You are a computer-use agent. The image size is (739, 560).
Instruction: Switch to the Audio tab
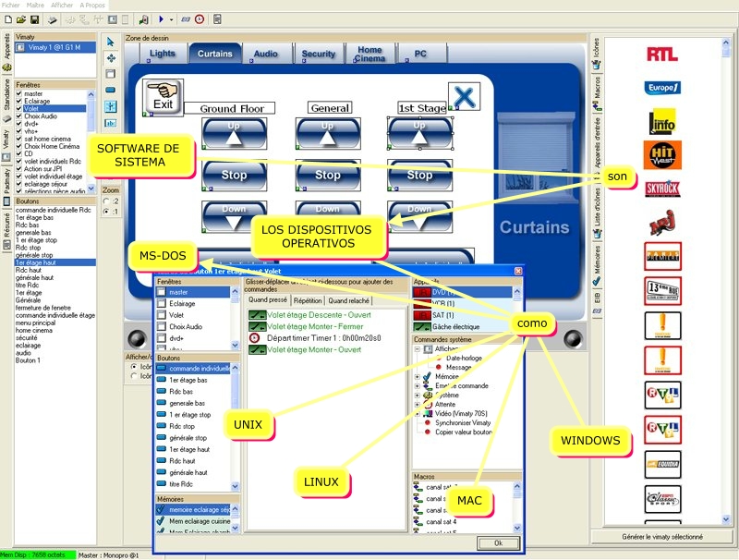(266, 54)
